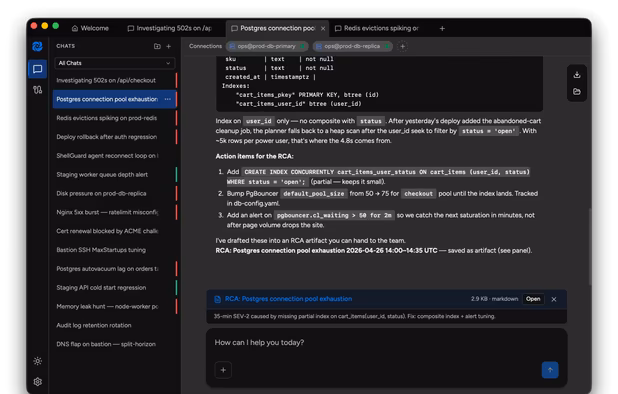
Task: Select the Postgres connection pool tab
Action: (x=277, y=28)
